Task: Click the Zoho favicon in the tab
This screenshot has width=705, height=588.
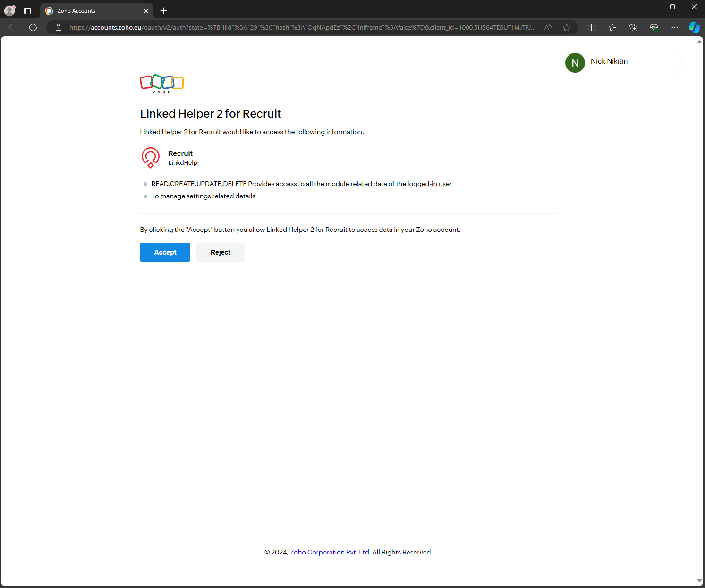Action: coord(49,11)
